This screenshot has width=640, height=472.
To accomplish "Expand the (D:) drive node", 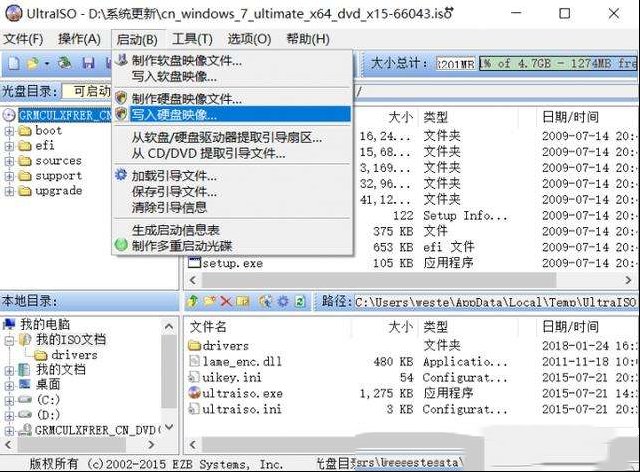I will (x=9, y=416).
